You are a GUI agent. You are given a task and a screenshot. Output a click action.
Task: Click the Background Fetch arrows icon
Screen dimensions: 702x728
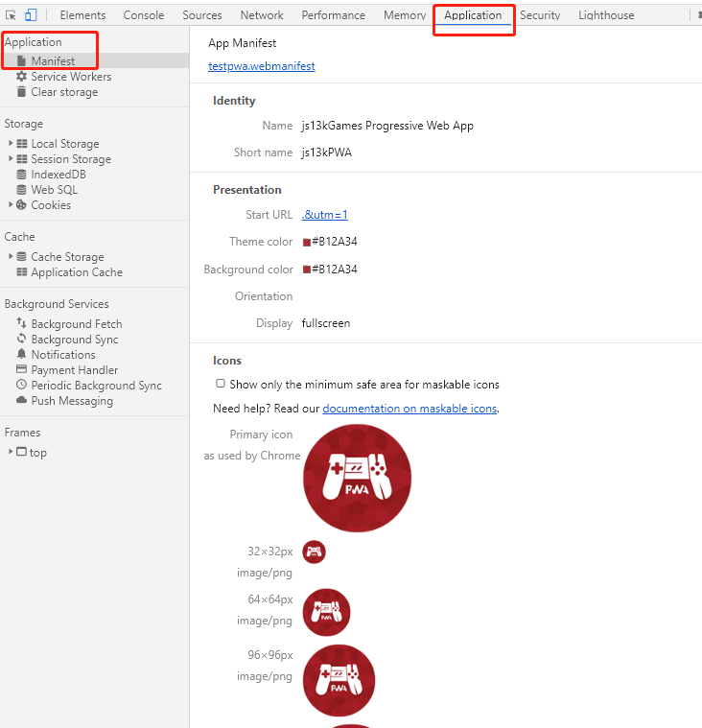point(21,322)
